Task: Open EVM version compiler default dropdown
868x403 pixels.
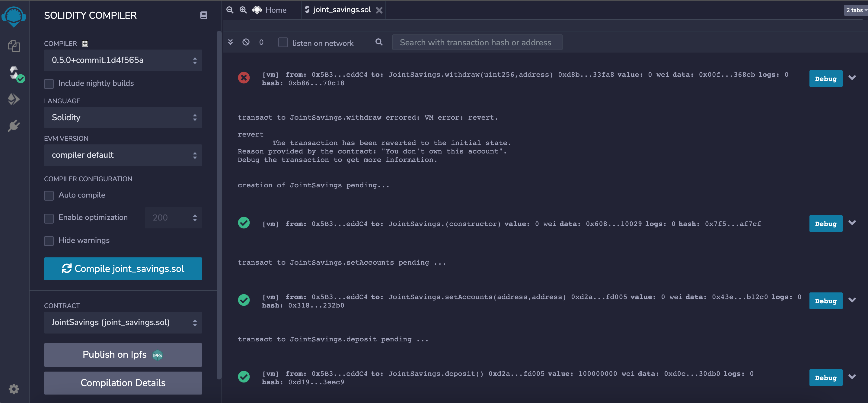Action: [x=123, y=155]
